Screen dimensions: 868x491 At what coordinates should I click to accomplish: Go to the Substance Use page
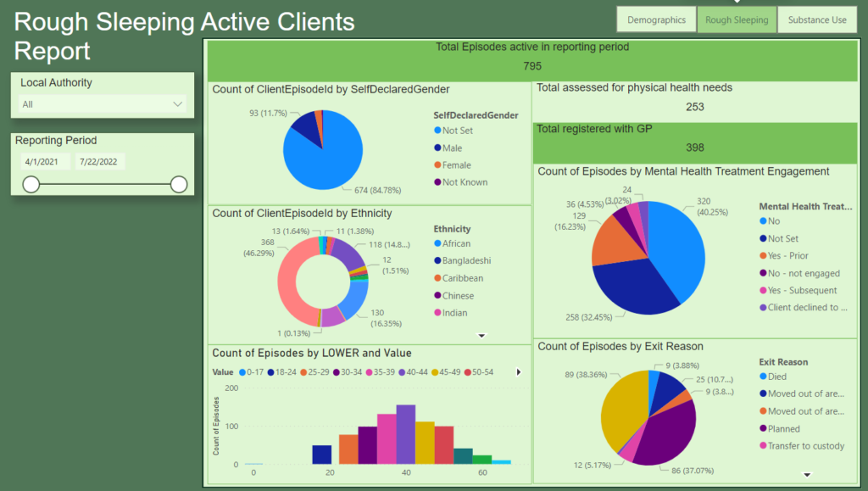[817, 20]
